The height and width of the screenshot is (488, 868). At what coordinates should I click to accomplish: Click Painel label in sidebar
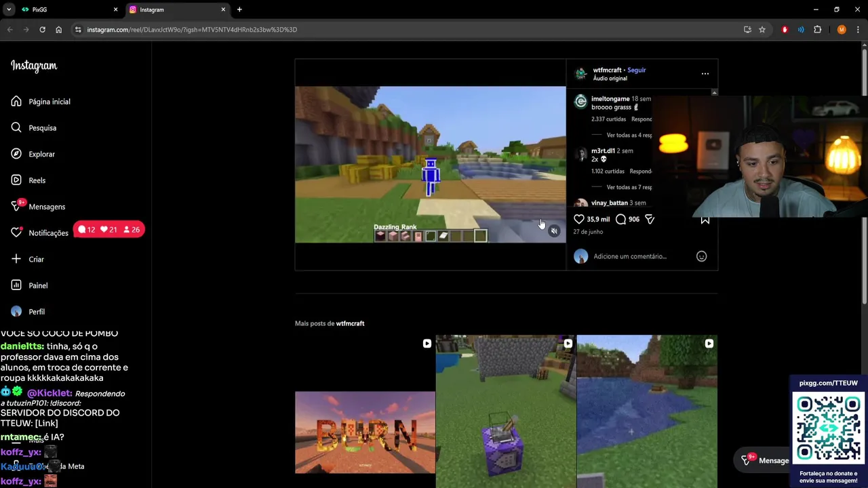coord(38,285)
